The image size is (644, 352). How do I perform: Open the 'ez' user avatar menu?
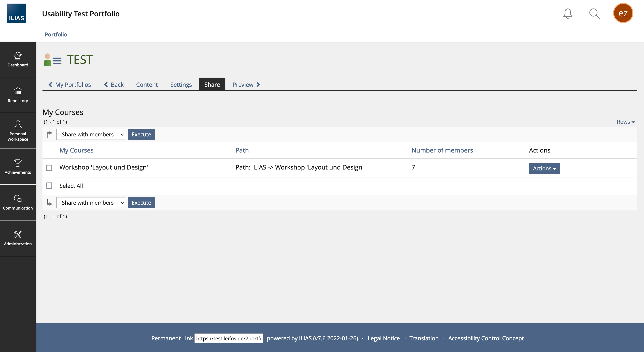pyautogui.click(x=623, y=13)
